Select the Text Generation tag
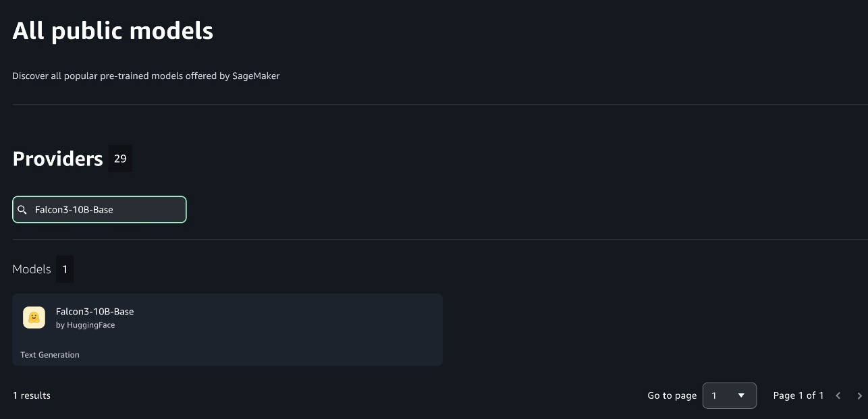Viewport: 868px width, 419px height. point(50,355)
